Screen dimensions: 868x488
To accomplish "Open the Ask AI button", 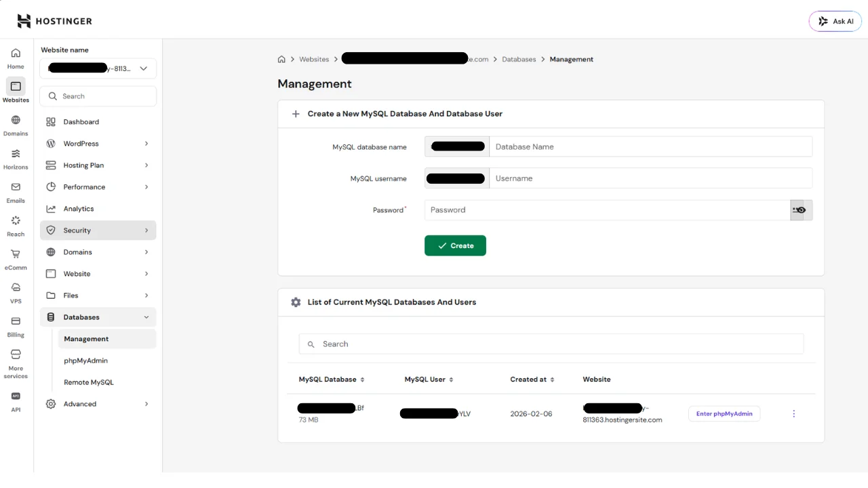I will click(835, 21).
